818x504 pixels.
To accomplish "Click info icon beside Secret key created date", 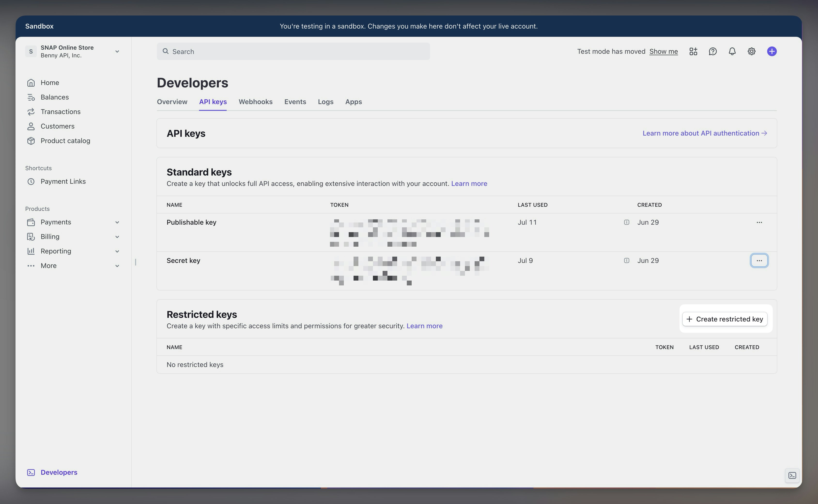I will [x=627, y=261].
